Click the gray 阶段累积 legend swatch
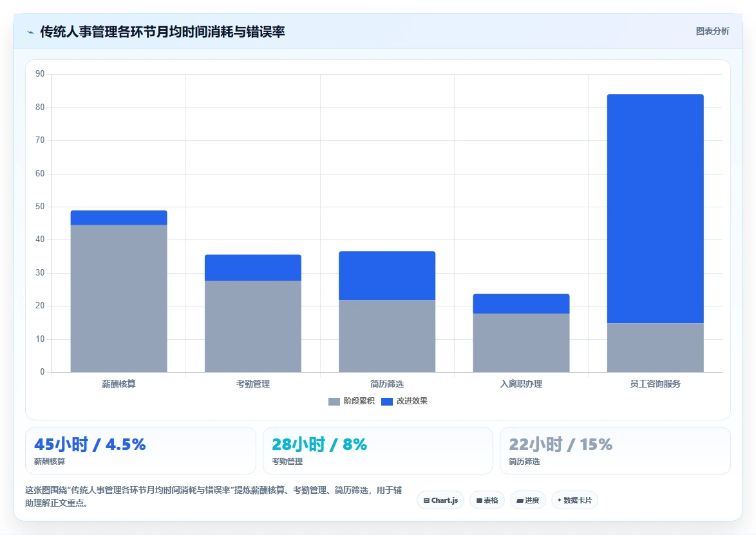 coord(334,402)
